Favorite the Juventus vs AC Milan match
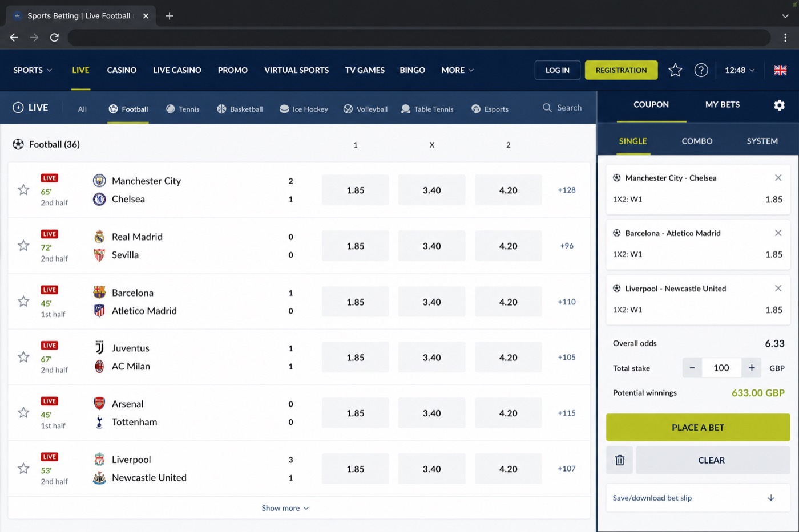Image resolution: width=799 pixels, height=532 pixels. pyautogui.click(x=23, y=357)
